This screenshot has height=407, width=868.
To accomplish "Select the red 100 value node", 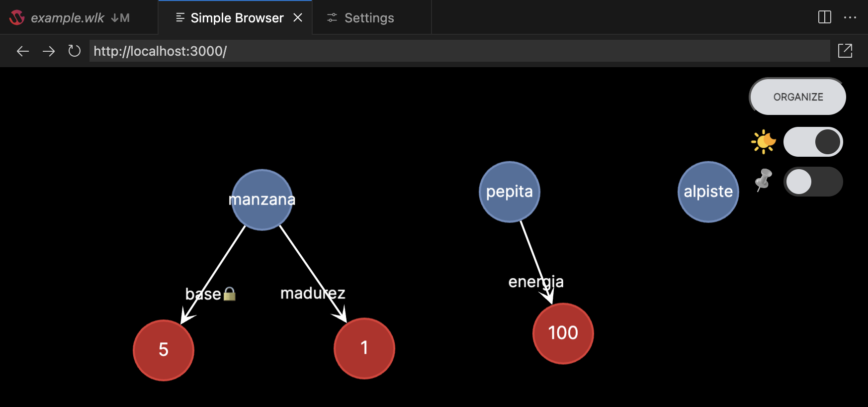I will (x=563, y=333).
